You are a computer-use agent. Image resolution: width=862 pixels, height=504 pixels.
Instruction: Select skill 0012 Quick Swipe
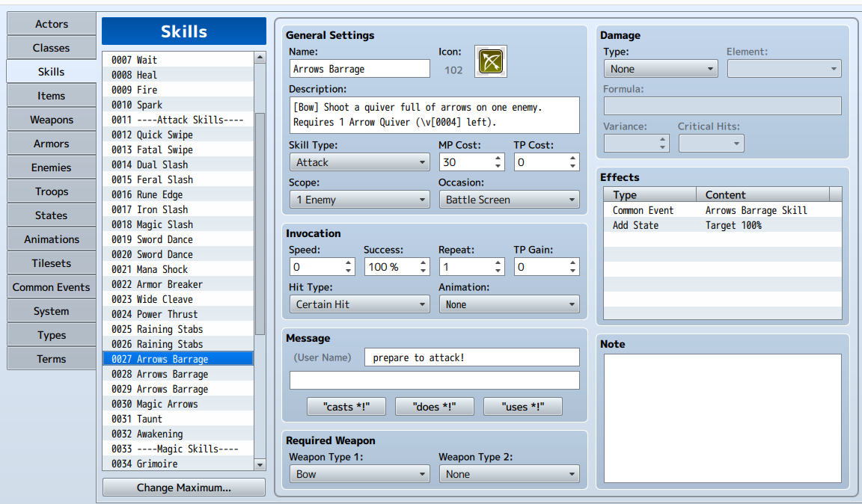click(178, 135)
